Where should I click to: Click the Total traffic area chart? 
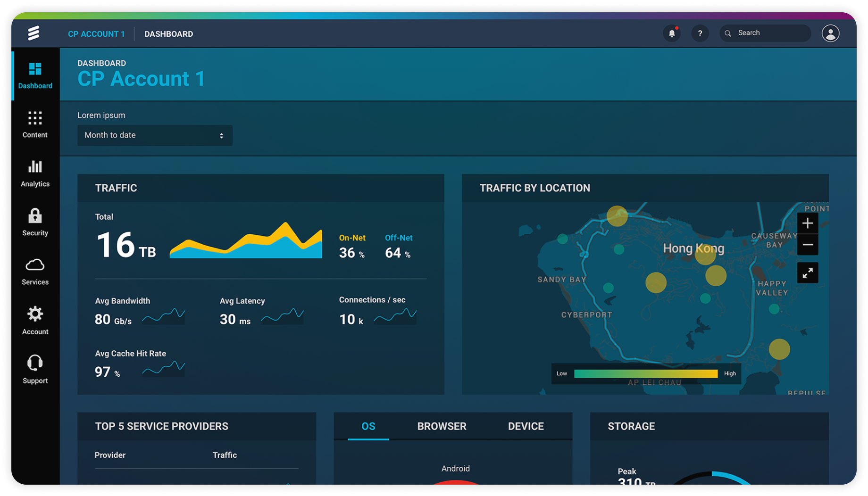(x=246, y=240)
